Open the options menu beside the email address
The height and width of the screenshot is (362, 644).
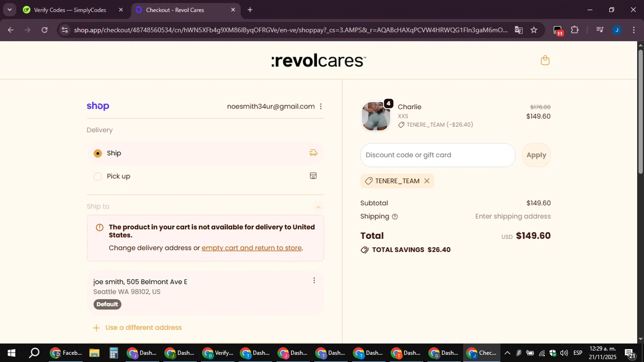321,106
